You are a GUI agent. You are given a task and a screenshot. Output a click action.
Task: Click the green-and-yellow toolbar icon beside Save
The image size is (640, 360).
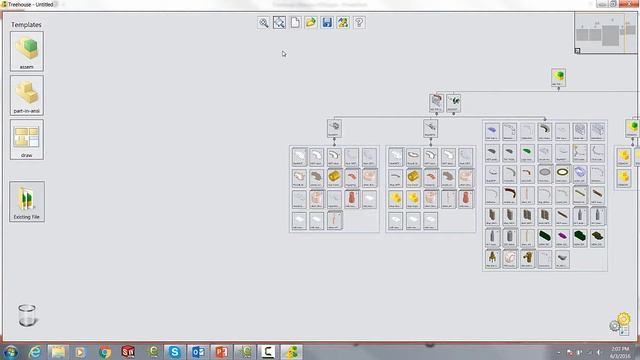click(343, 22)
